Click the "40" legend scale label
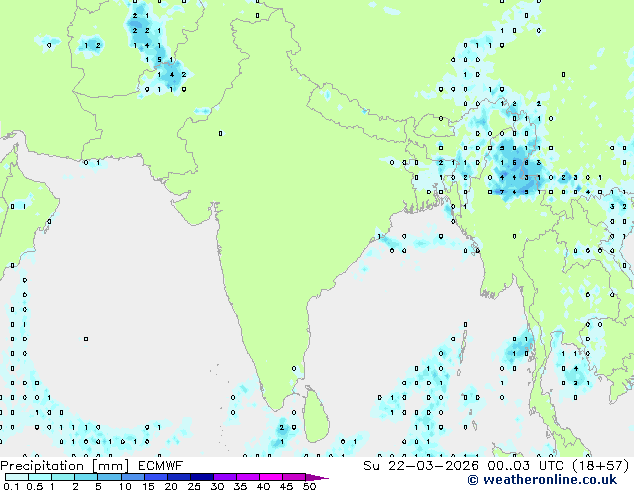This screenshot has width=634, height=490. [x=263, y=486]
